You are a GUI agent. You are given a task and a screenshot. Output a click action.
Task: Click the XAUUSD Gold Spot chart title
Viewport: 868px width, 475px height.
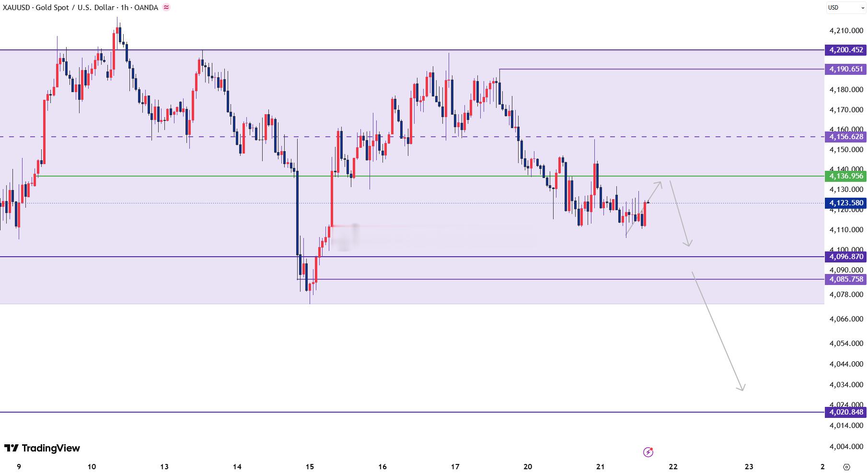(80, 8)
